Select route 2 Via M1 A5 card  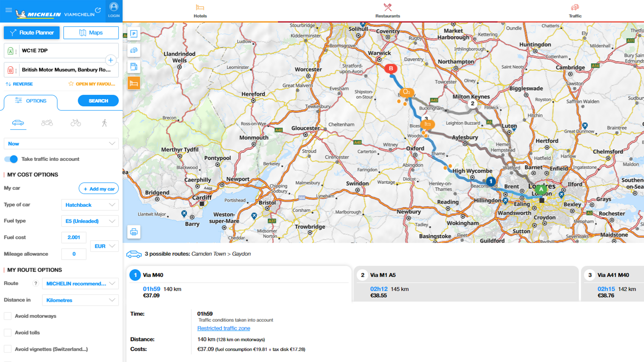click(x=466, y=284)
